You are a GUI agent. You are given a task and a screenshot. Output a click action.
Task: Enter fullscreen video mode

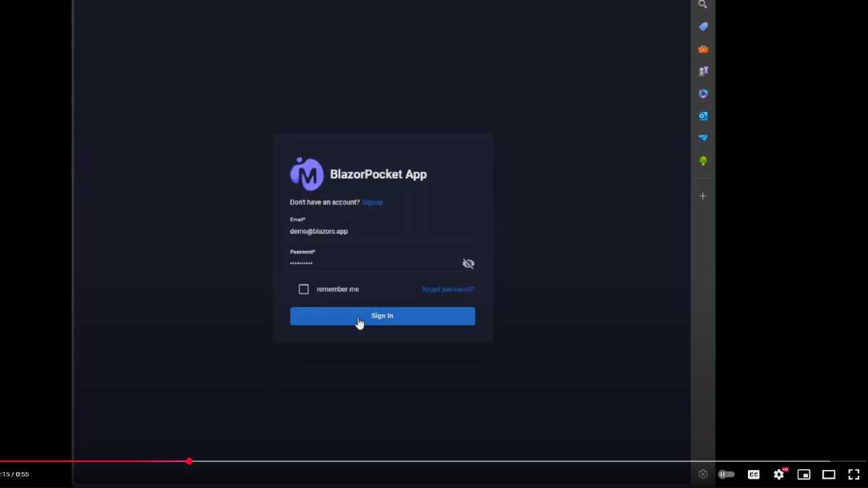854,474
